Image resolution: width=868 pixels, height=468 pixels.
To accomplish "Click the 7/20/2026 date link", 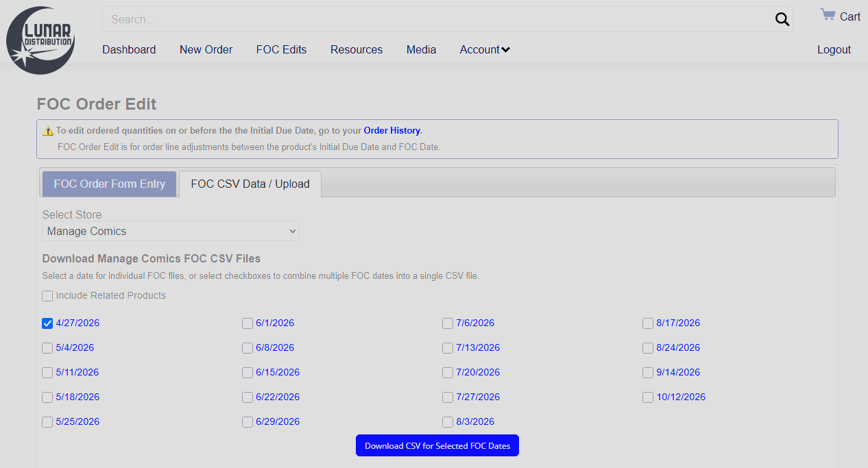I will (x=478, y=373).
